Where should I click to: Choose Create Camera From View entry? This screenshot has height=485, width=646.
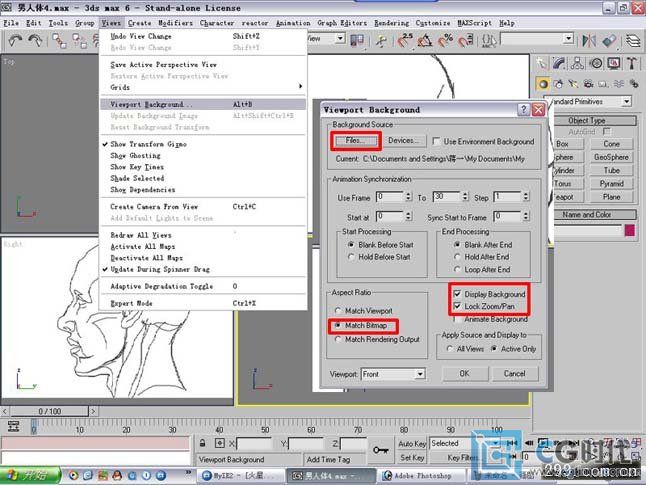(x=203, y=207)
